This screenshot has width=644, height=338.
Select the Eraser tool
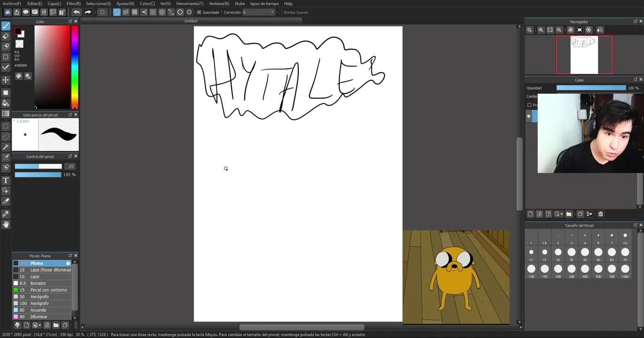pyautogui.click(x=6, y=36)
